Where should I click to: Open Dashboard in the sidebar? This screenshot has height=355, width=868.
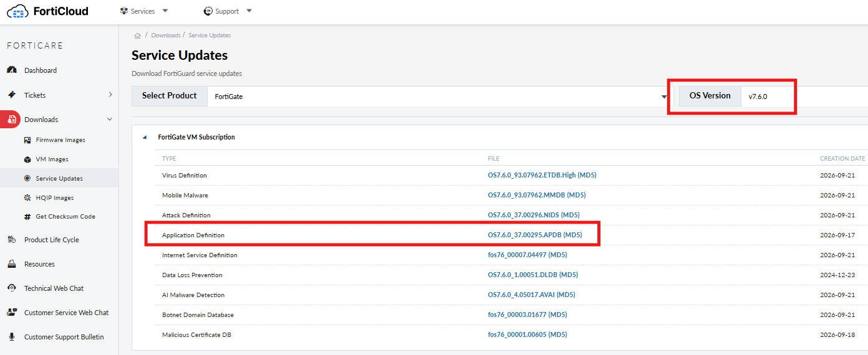click(x=41, y=70)
